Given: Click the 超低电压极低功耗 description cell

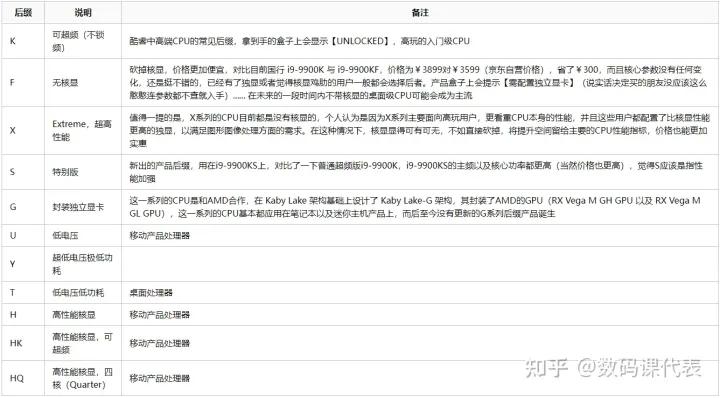Looking at the screenshot, I should [83, 264].
